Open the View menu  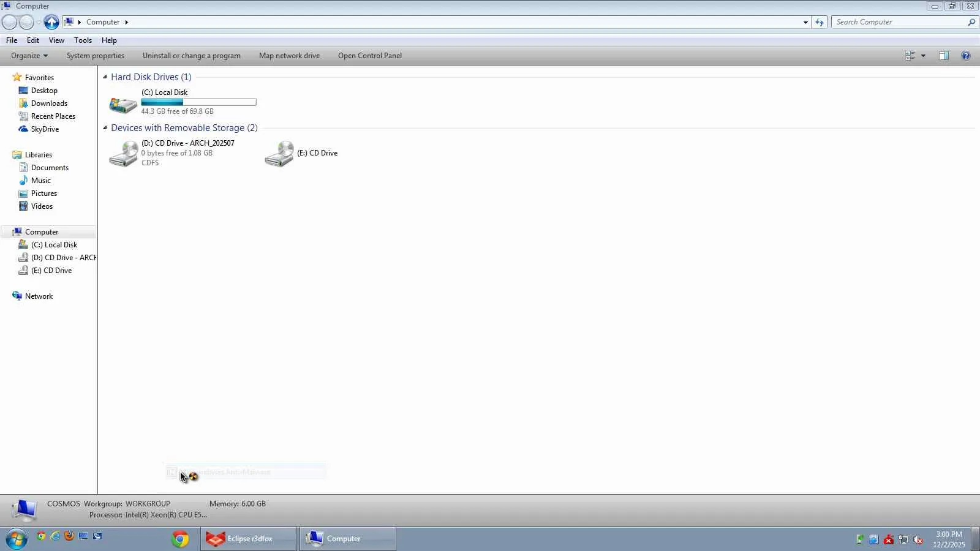[x=56, y=40]
